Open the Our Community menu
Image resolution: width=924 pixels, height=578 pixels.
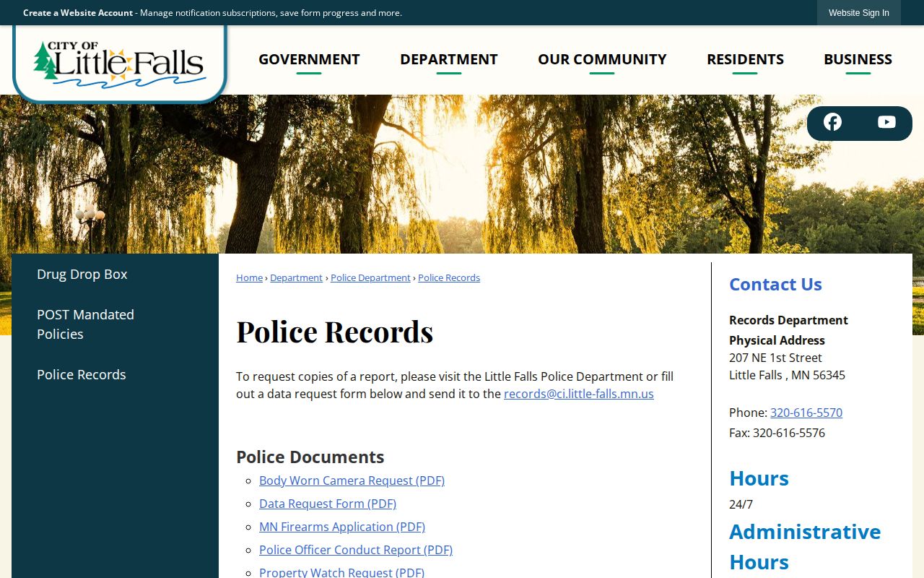602,59
